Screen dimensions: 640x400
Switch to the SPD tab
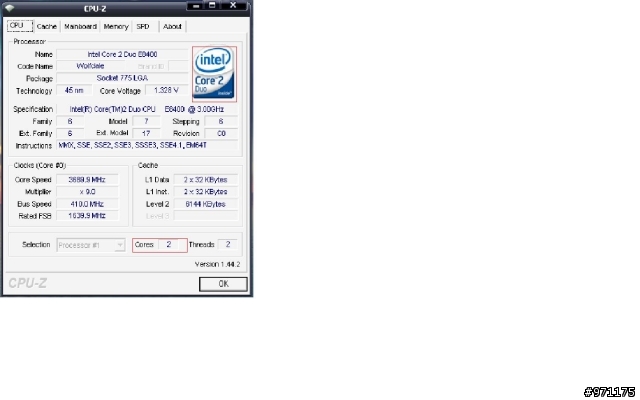point(143,27)
